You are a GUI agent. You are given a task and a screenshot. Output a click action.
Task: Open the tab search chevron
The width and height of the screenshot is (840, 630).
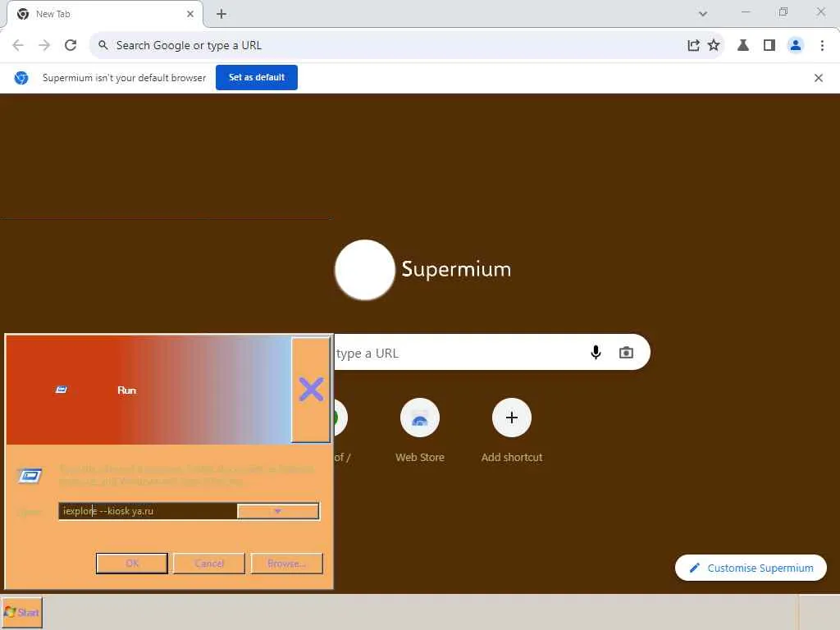point(703,14)
